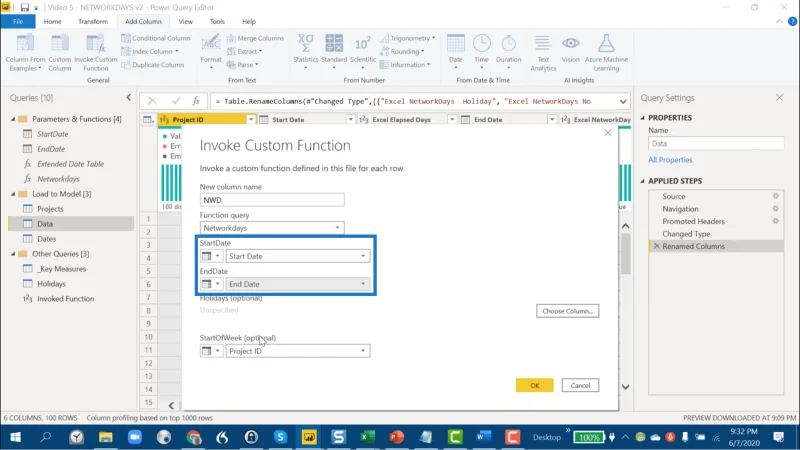The width and height of the screenshot is (800, 450).
Task: Open the View ribbon tab
Action: 185,21
